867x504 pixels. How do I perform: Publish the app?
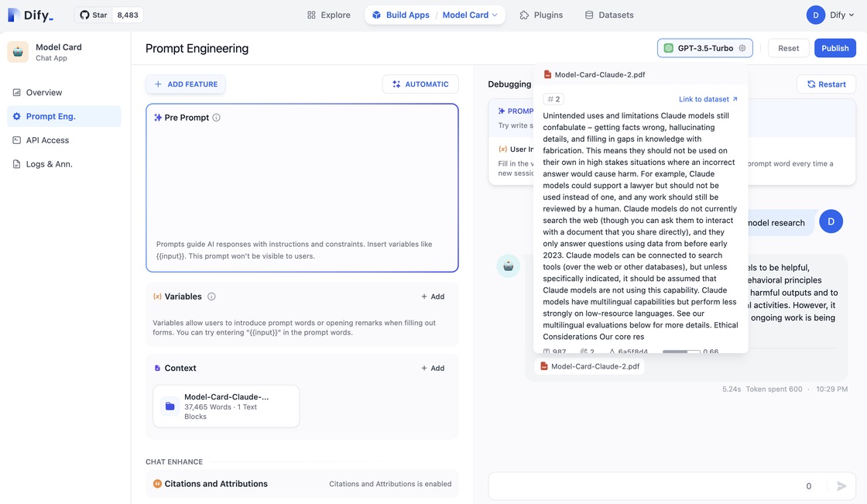tap(834, 48)
